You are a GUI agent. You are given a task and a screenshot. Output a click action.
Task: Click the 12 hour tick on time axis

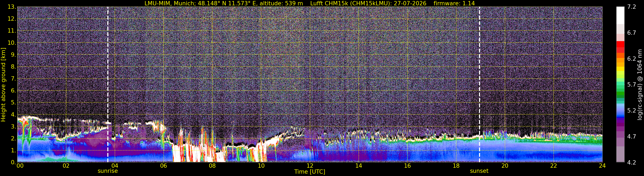point(310,166)
